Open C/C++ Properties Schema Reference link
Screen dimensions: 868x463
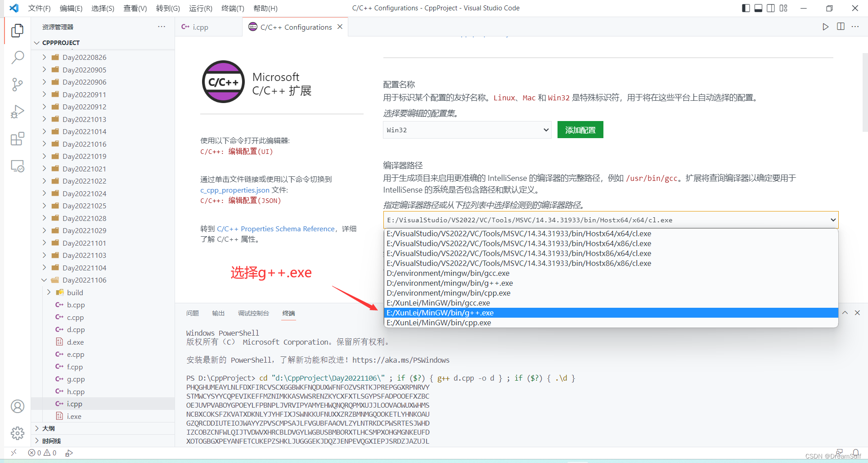(x=276, y=229)
